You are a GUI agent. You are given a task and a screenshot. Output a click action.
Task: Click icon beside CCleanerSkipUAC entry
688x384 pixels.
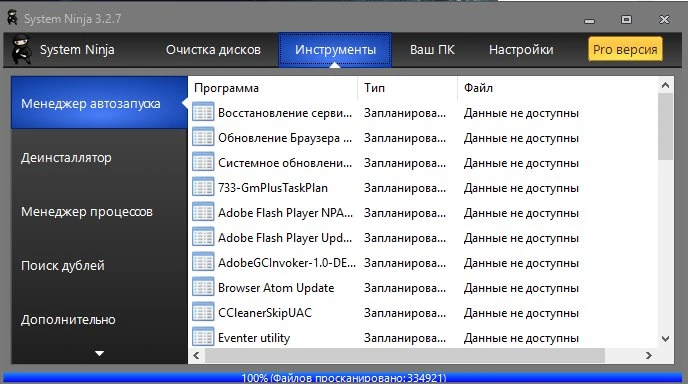[203, 313]
